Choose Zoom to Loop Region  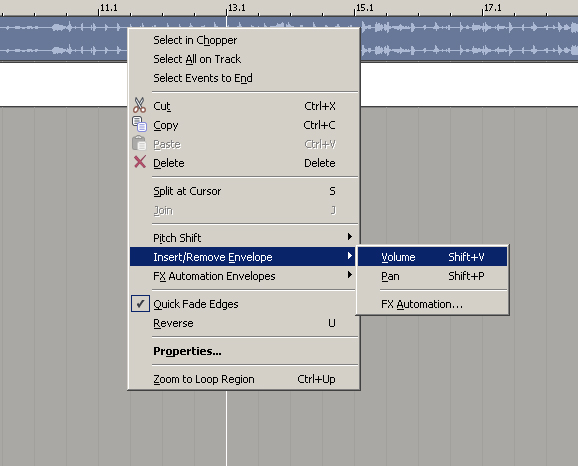coord(244,379)
